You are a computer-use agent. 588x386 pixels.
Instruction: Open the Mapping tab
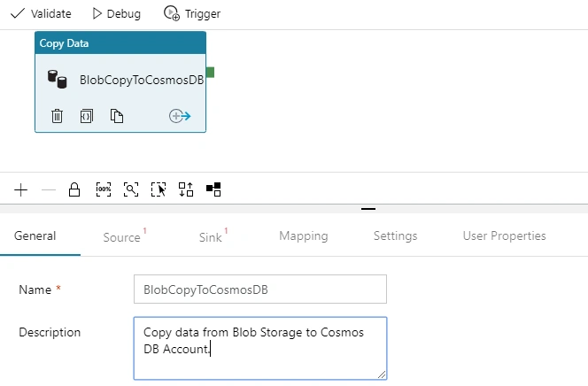pos(304,236)
